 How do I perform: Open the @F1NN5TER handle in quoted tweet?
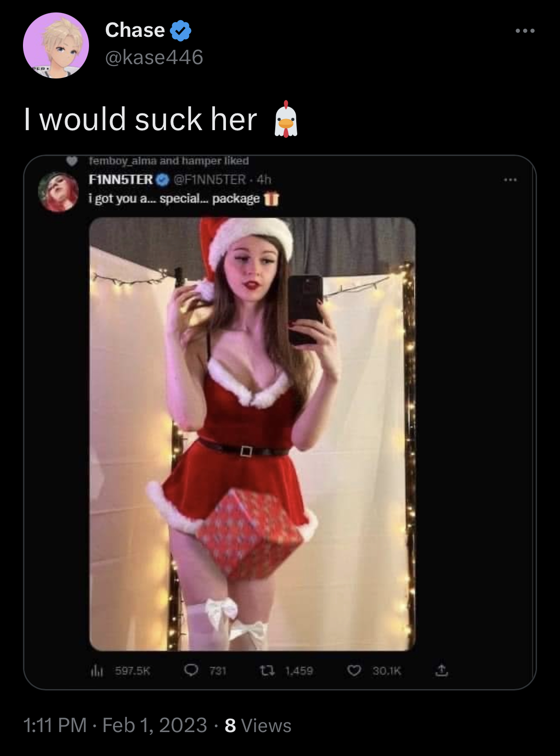pos(209,179)
